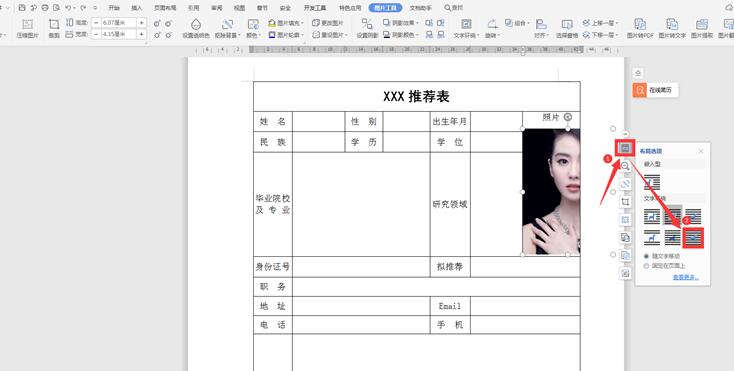The width and height of the screenshot is (734, 371).
Task: Click the layout options icon beside the photo
Action: pos(625,148)
